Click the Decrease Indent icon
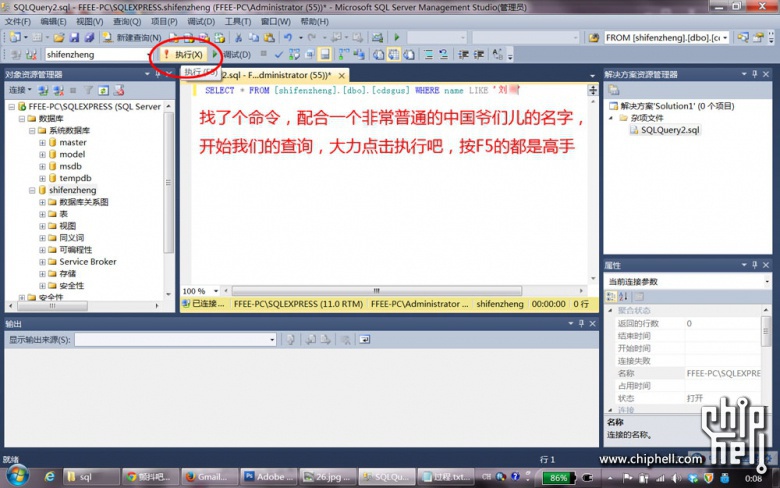Image resolution: width=780 pixels, height=488 pixels. 463,54
